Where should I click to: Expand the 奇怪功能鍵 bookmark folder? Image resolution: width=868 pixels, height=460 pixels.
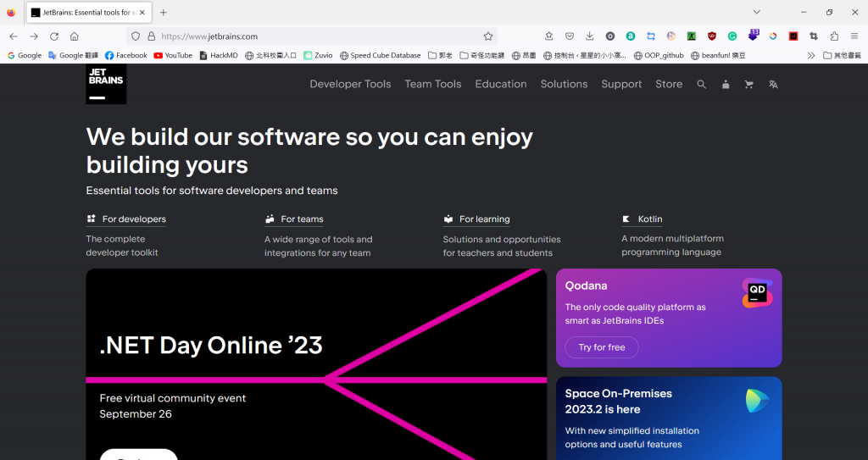click(x=482, y=55)
